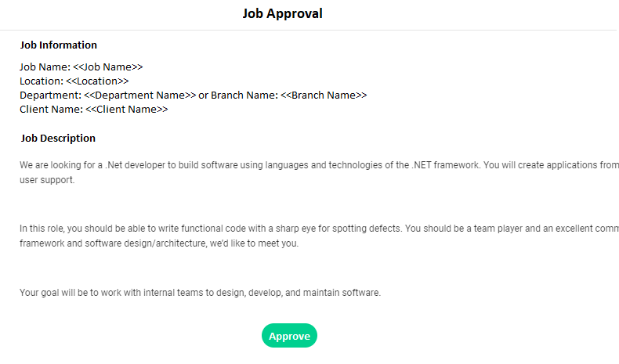This screenshot has width=619, height=364.
Task: Click the 'user support.' line of text
Action: [x=47, y=180]
